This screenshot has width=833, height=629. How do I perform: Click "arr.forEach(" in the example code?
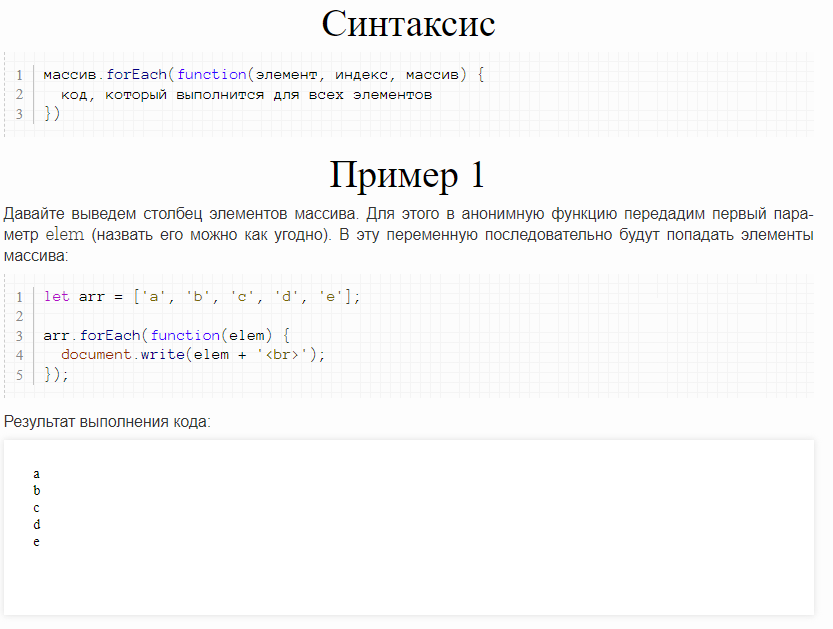point(95,335)
